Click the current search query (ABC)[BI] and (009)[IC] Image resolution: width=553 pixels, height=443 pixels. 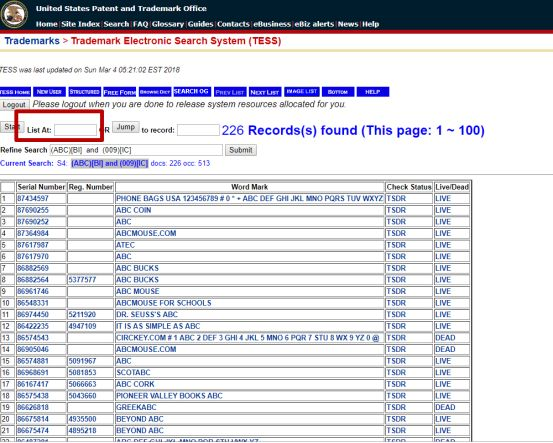[x=110, y=163]
